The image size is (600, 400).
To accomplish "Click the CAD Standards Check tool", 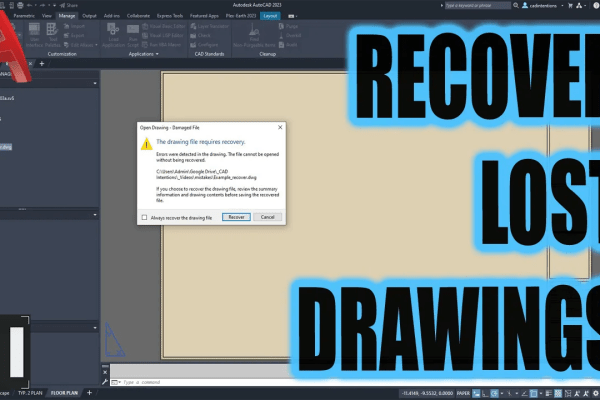I will 201,35.
